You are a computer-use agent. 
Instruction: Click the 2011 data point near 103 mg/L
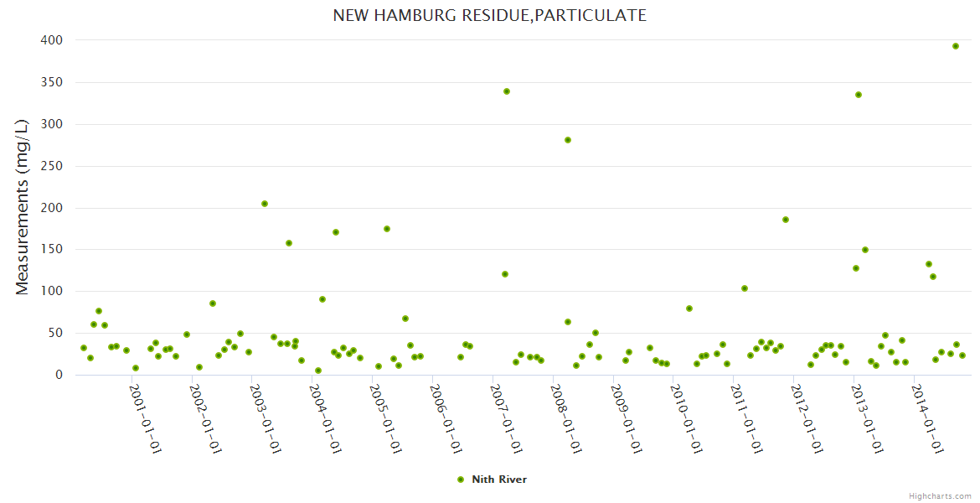tap(745, 288)
